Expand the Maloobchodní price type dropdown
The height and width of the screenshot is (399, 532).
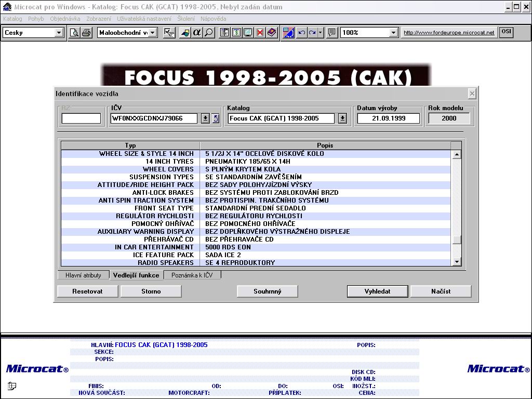pyautogui.click(x=154, y=33)
